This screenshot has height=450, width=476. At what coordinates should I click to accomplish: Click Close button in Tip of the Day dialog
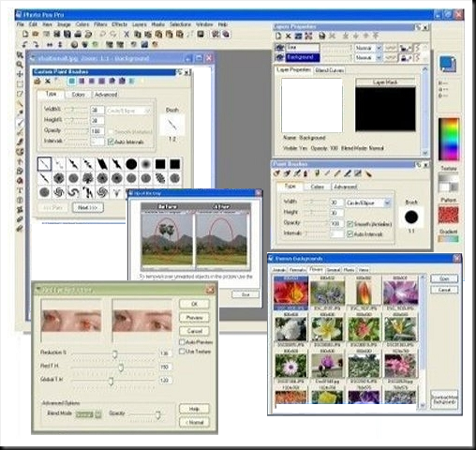tap(245, 294)
